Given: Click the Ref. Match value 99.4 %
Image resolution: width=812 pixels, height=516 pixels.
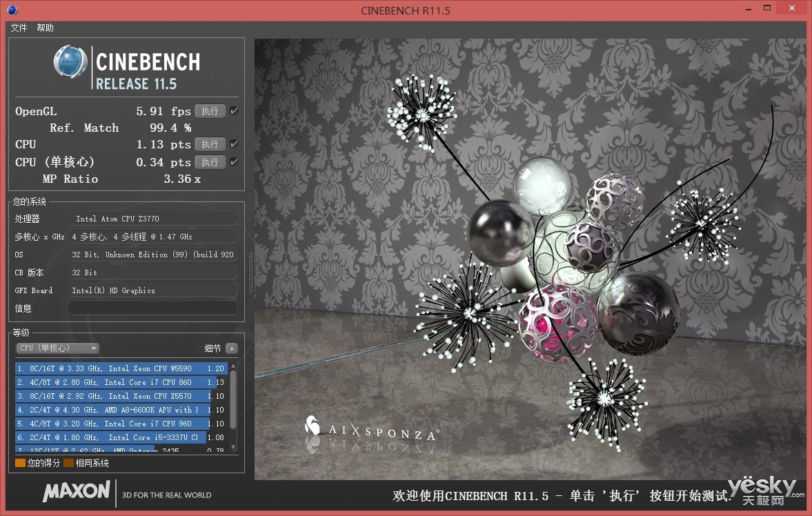Looking at the screenshot, I should click(170, 128).
